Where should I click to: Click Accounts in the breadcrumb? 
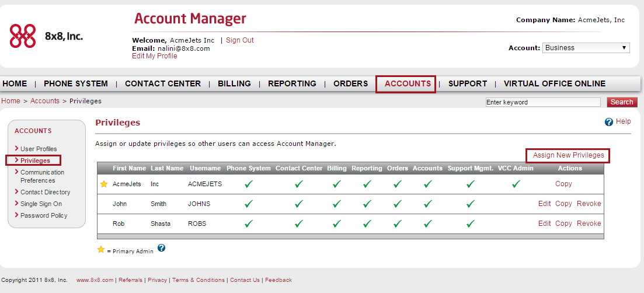point(45,101)
